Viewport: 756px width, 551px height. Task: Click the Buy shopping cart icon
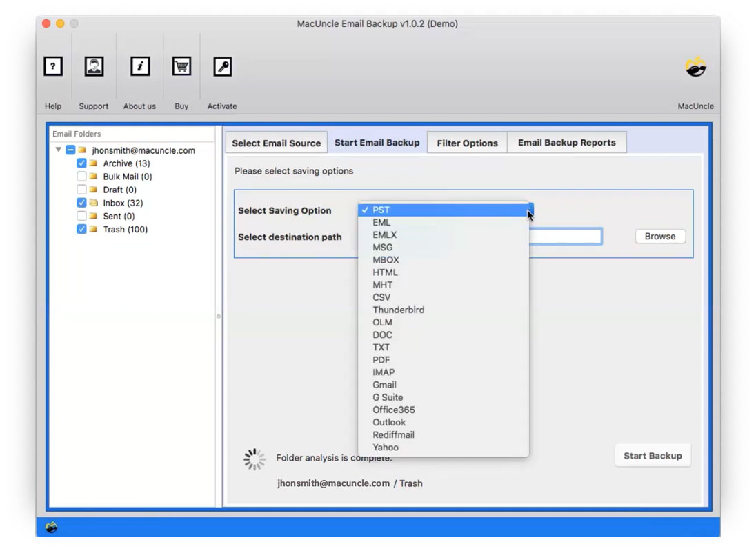(181, 66)
